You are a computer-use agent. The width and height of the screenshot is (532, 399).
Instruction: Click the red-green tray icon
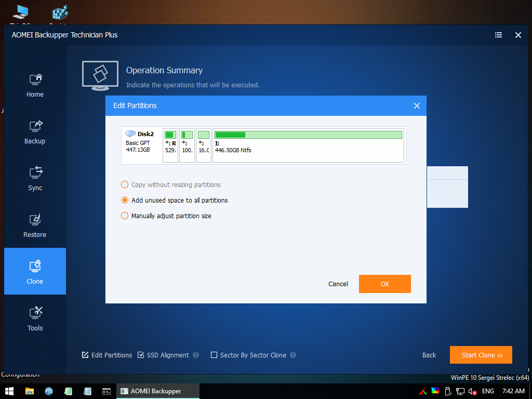coord(423,391)
